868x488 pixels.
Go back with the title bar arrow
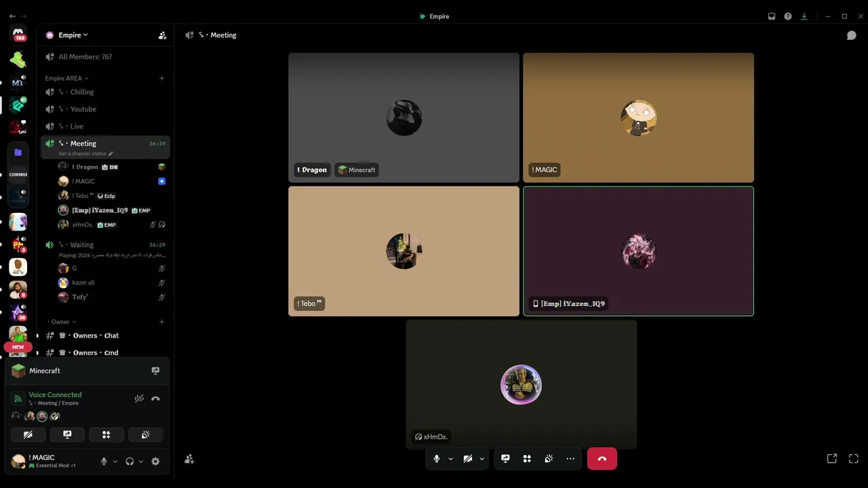point(12,16)
